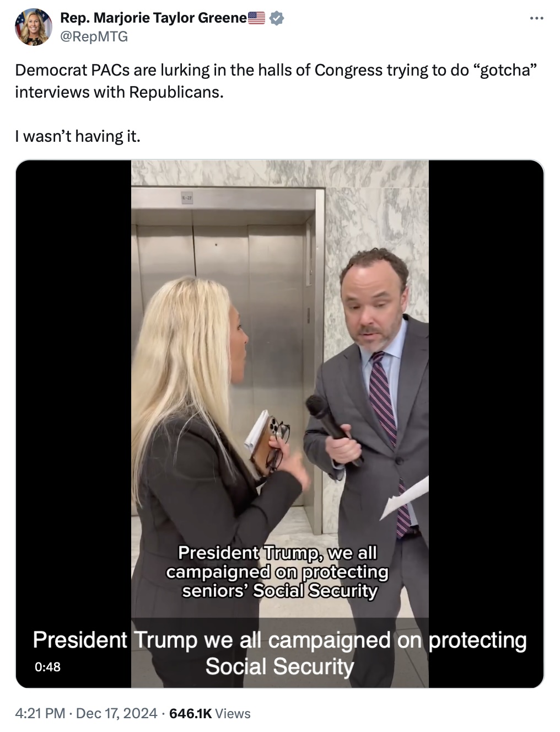Screen dimensions: 560x732
Task: Open the three-dot more options menu
Action: [536, 18]
